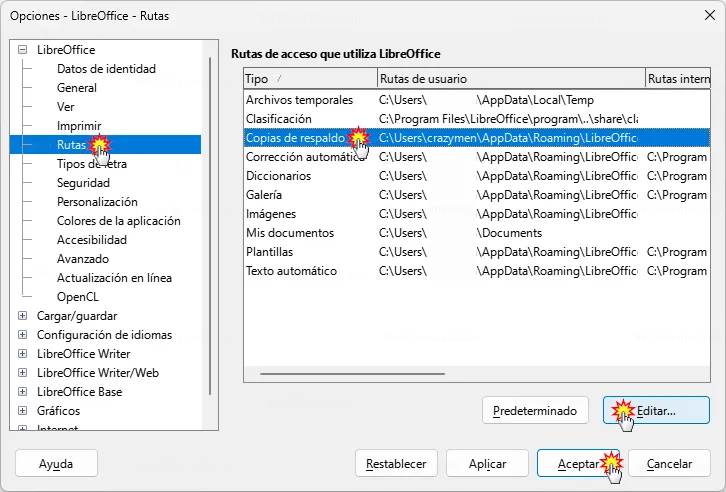Expand the Gráficos node
Image resolution: width=726 pixels, height=492 pixels.
pyautogui.click(x=22, y=411)
